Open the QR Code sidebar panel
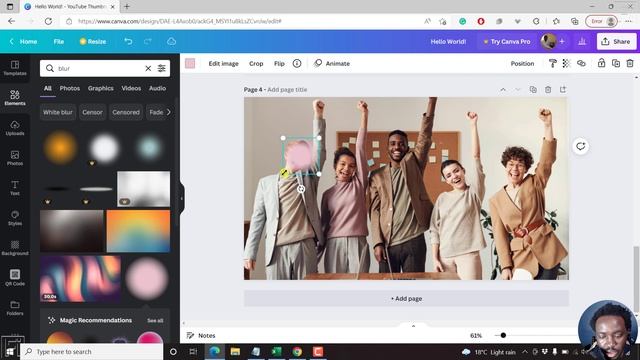The image size is (640, 360). coord(15,278)
